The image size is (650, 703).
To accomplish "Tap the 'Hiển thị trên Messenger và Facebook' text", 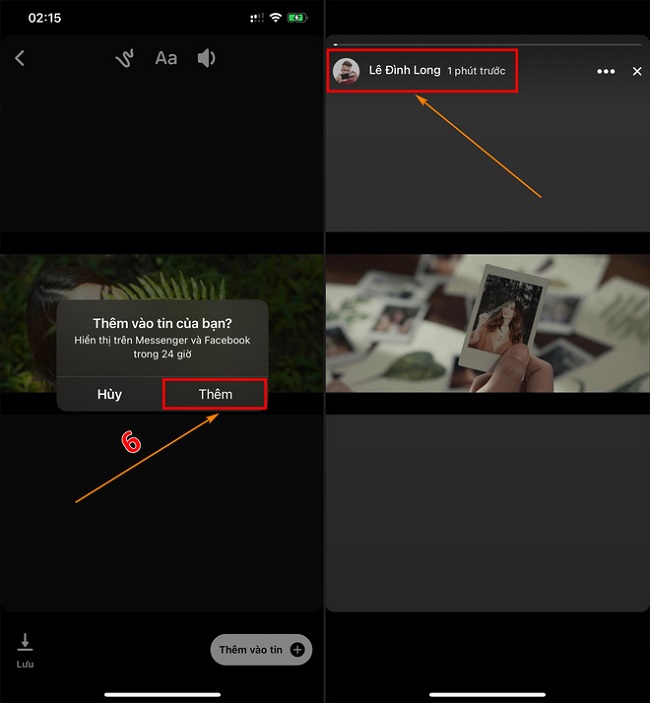I will 162,340.
